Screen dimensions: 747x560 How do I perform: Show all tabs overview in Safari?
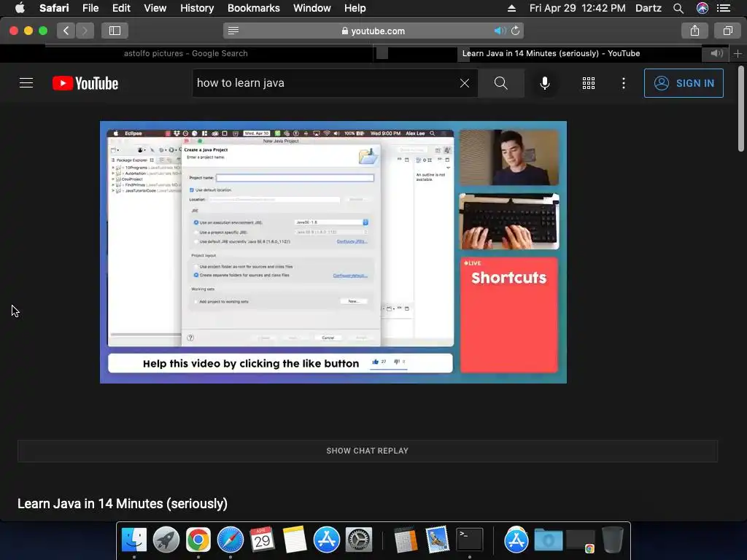click(727, 31)
